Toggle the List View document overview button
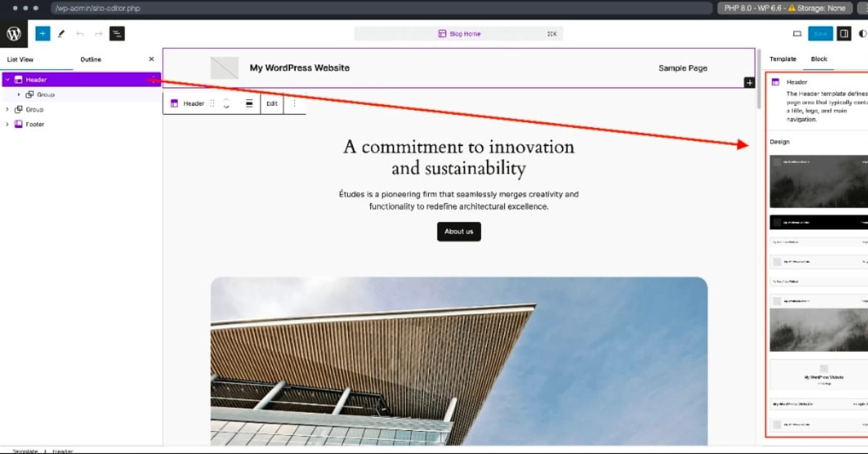This screenshot has height=454, width=868. (116, 33)
